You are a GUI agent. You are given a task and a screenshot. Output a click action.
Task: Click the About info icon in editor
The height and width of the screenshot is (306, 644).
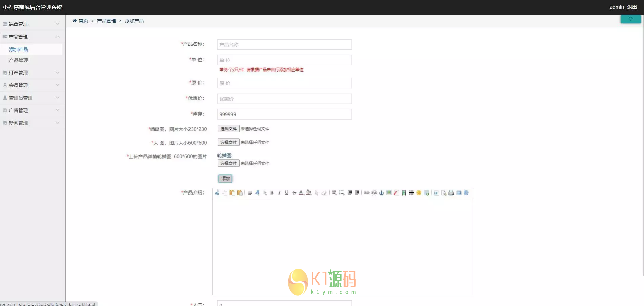[466, 193]
